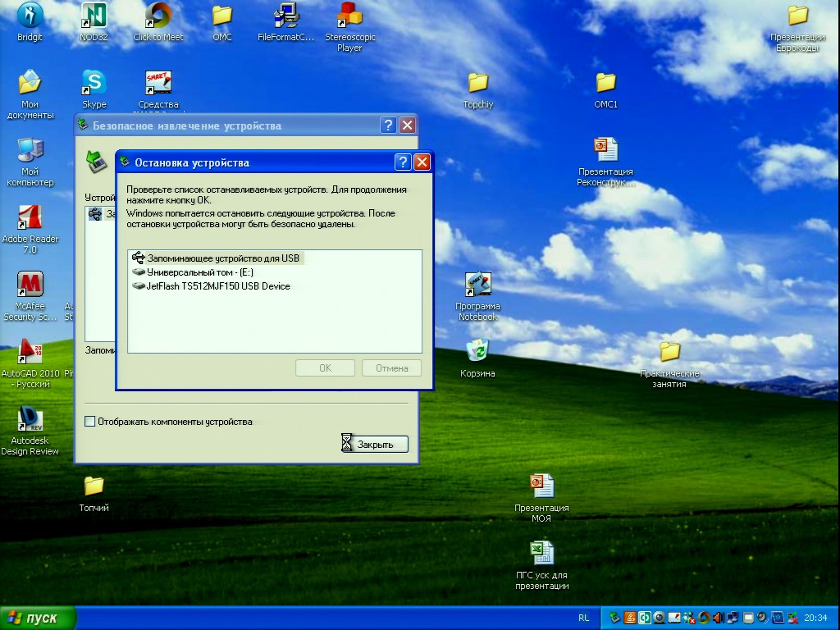Click the RL language indicator
The width and height of the screenshot is (840, 630).
pyautogui.click(x=584, y=619)
